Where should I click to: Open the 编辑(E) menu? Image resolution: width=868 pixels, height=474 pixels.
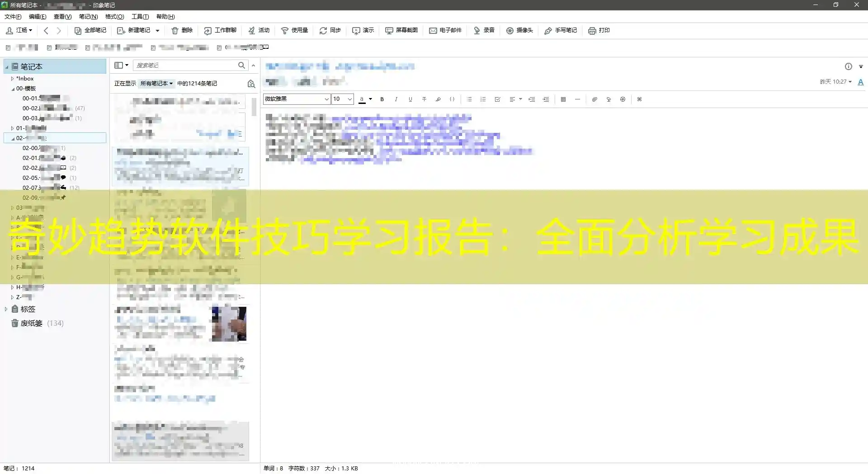(38, 17)
